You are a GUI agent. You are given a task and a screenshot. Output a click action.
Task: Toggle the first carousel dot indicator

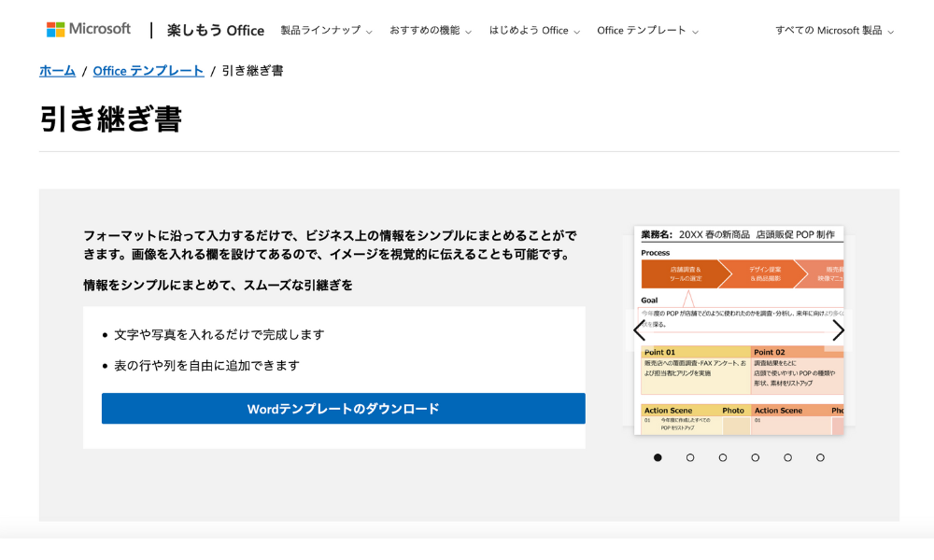(658, 457)
